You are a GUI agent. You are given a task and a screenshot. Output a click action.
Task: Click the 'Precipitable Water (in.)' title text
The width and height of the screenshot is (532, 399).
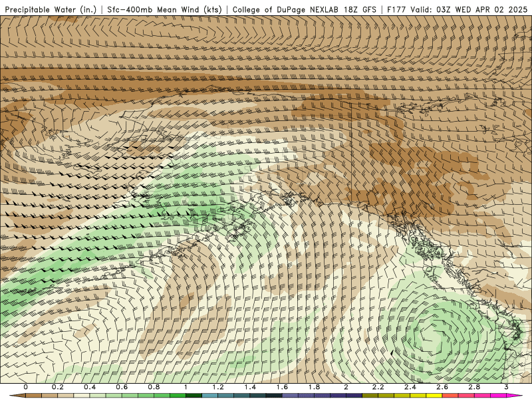point(51,9)
